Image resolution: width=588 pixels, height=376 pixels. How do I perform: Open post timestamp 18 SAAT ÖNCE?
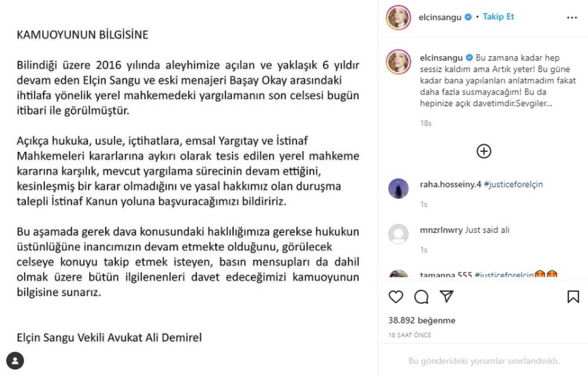click(410, 335)
